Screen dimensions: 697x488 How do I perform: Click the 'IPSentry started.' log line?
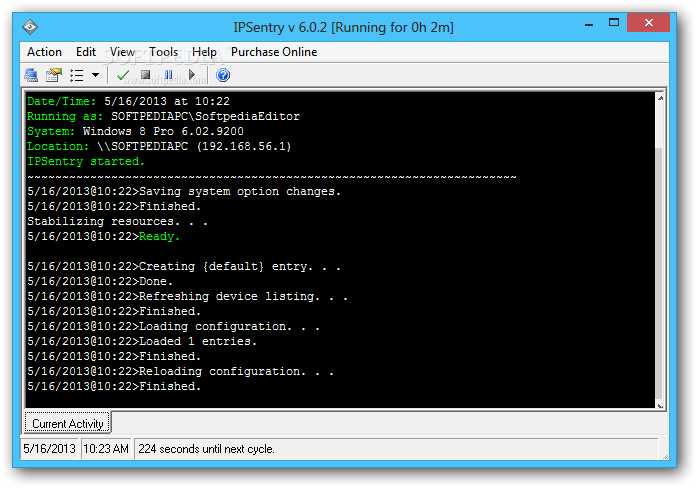(86, 161)
